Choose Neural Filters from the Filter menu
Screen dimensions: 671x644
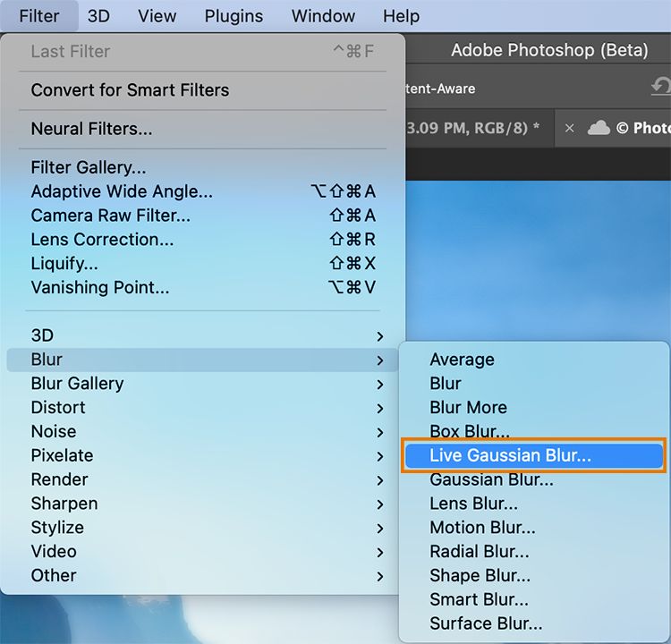pos(91,129)
